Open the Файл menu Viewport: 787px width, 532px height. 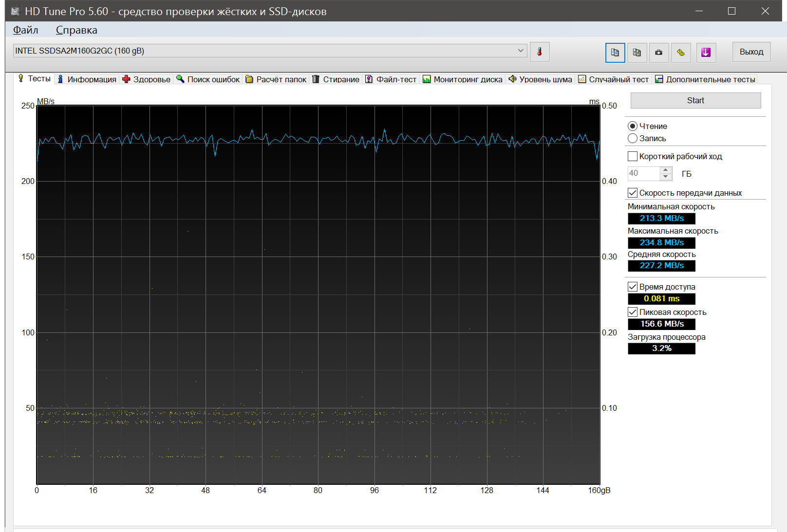[25, 30]
